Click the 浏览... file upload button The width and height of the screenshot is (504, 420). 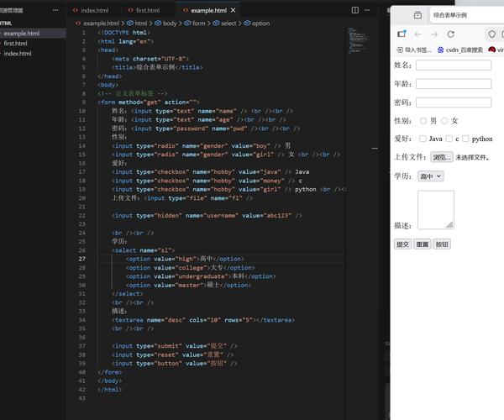pos(442,157)
